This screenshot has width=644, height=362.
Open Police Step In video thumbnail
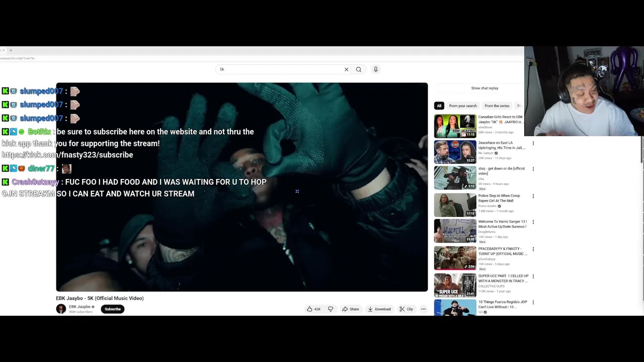coord(455,205)
